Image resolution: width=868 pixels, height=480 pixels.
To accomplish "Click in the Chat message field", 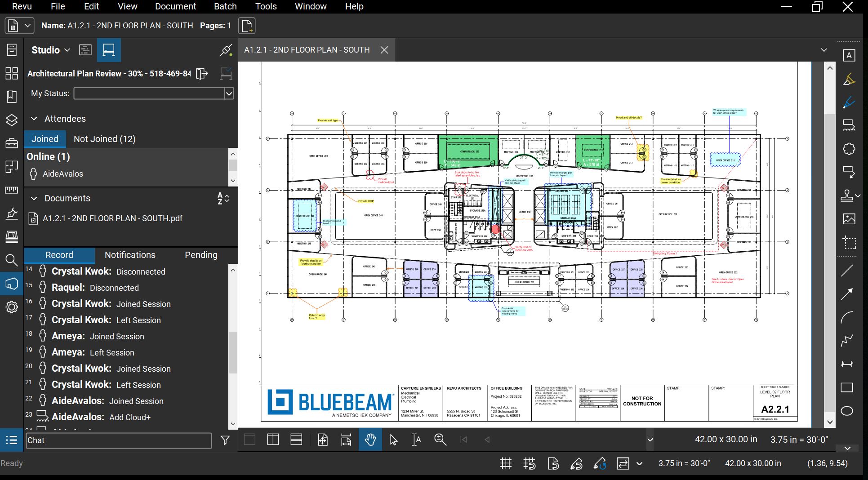I will click(119, 440).
